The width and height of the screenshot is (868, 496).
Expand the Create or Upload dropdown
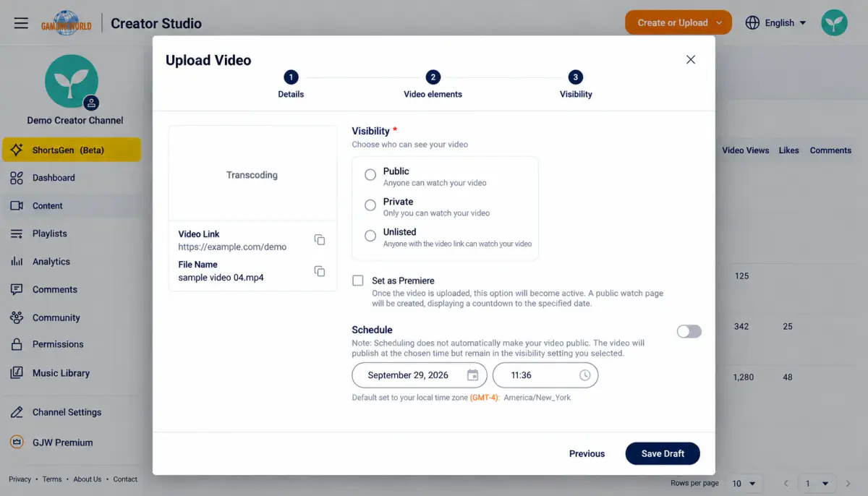coord(678,22)
